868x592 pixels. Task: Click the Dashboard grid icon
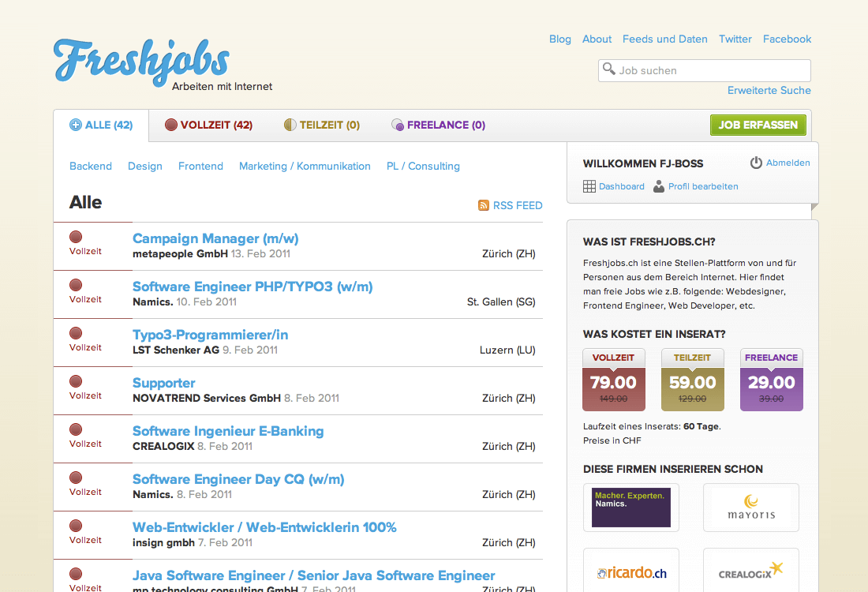(589, 186)
